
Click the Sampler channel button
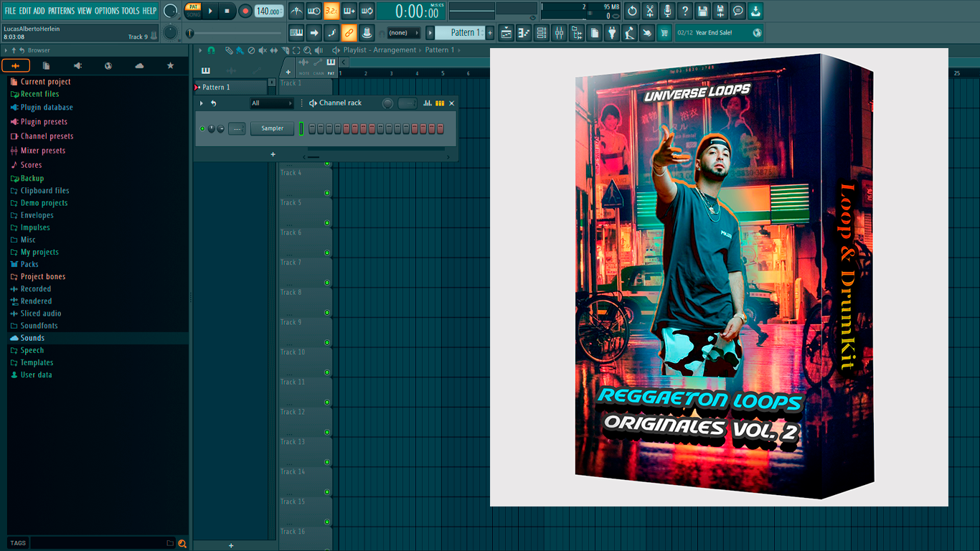point(273,128)
